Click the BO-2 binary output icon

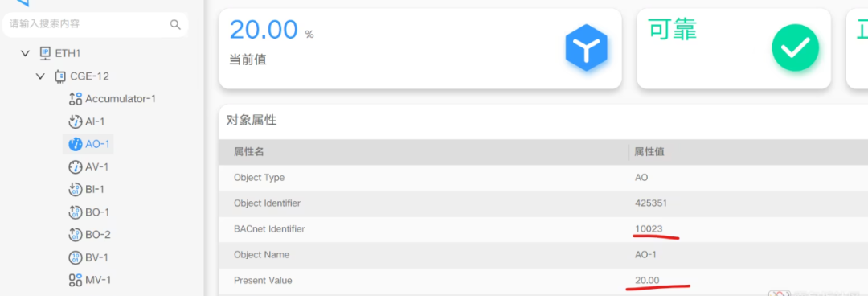coord(76,235)
